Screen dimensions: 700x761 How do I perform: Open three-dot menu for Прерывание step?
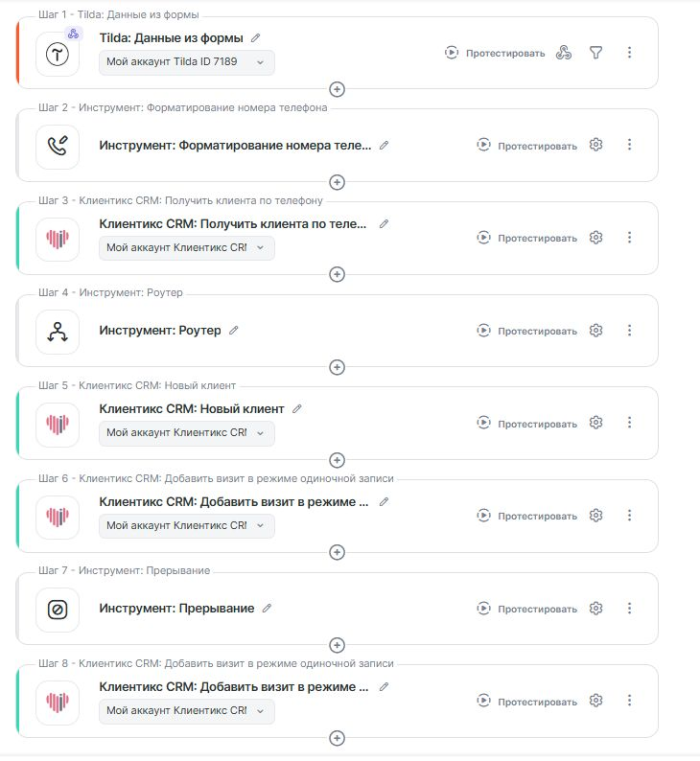click(x=630, y=609)
